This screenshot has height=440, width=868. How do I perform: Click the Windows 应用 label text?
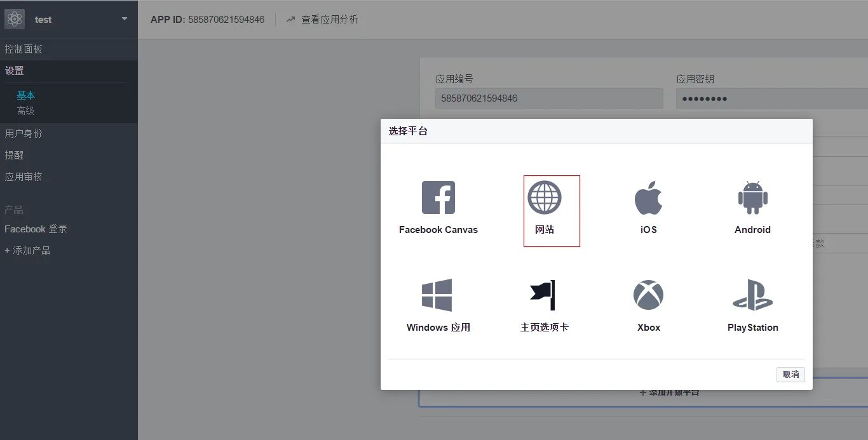click(438, 328)
